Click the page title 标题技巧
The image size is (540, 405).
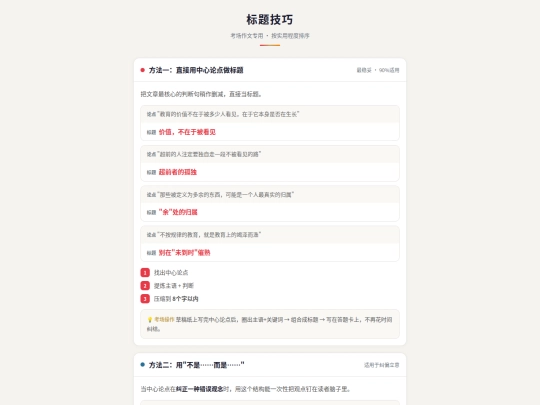tap(270, 20)
